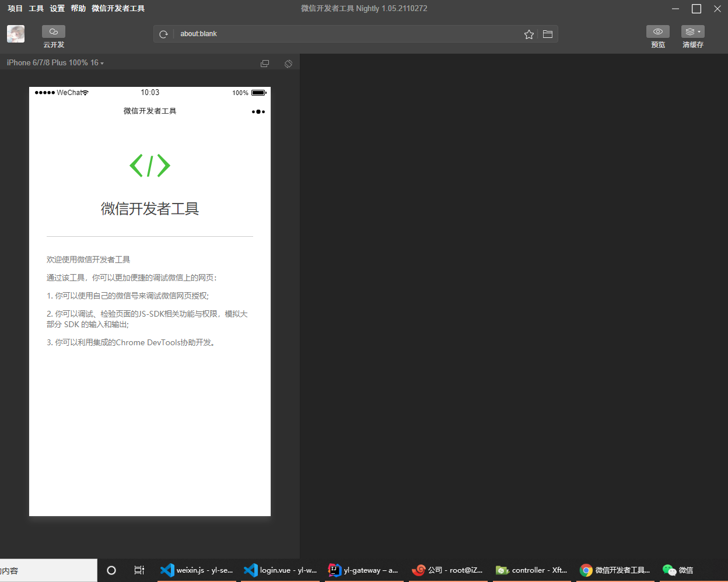
Task: Click the rotate device icon
Action: coord(288,64)
